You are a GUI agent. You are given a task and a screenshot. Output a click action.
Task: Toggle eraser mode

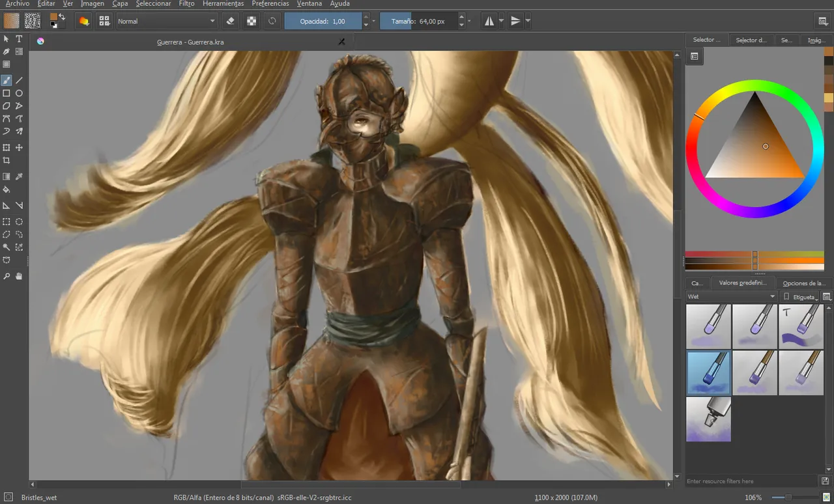(229, 21)
